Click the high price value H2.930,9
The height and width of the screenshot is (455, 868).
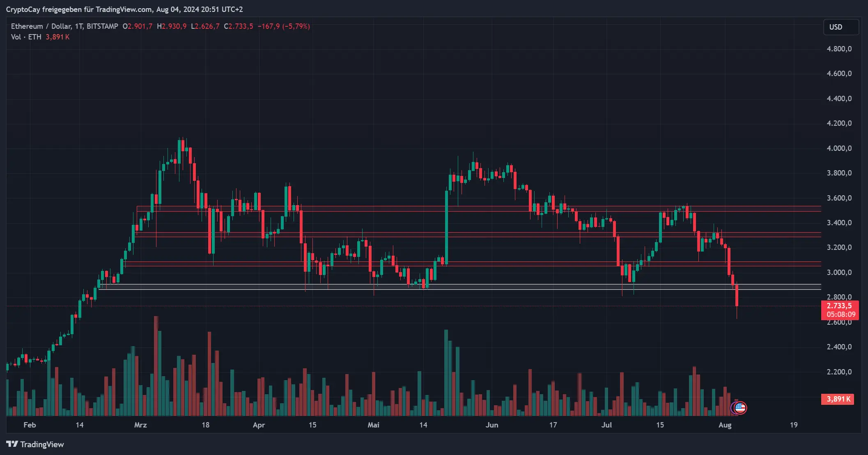pos(172,26)
